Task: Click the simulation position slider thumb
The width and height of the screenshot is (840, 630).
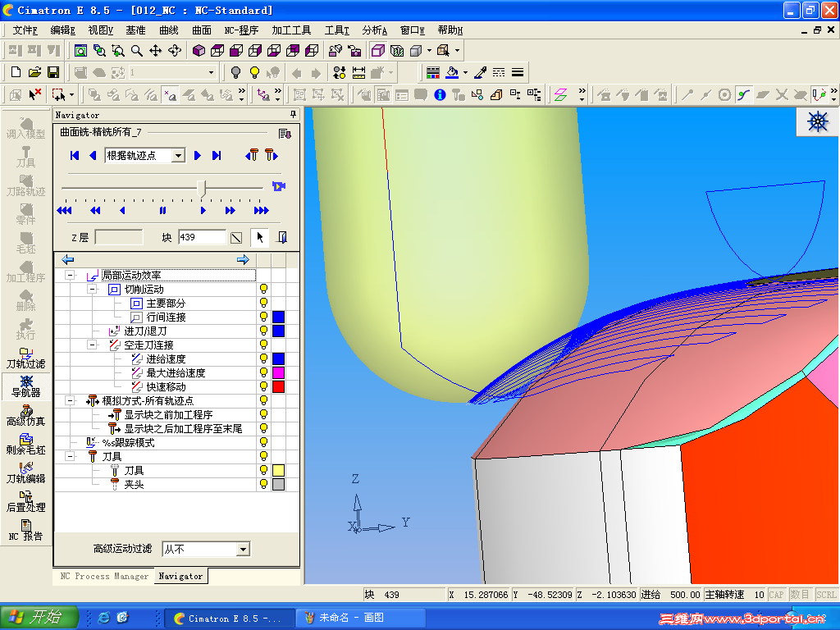Action: [x=202, y=188]
